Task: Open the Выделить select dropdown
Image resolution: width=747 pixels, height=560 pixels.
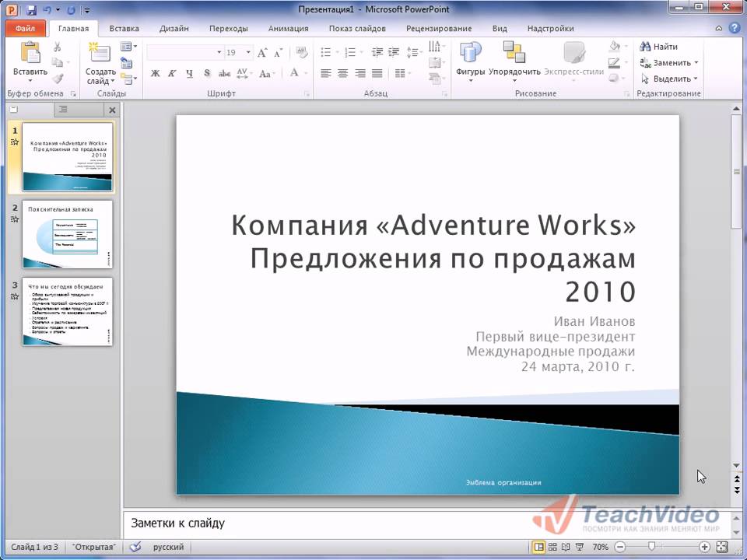Action: (x=669, y=79)
